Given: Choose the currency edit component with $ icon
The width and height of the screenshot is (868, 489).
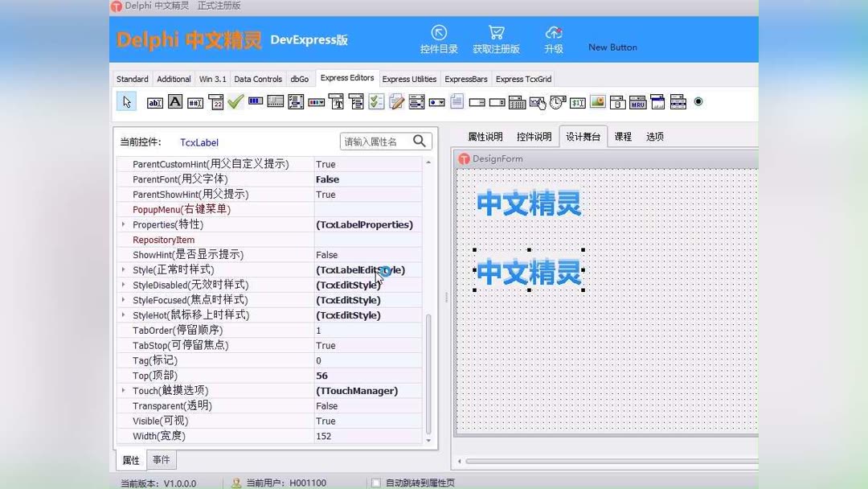Looking at the screenshot, I should pyautogui.click(x=577, y=102).
